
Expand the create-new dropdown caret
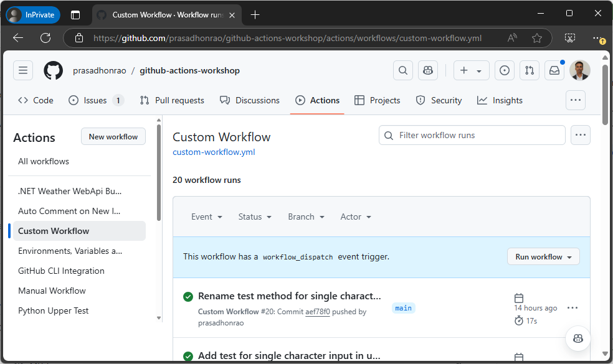tap(479, 71)
